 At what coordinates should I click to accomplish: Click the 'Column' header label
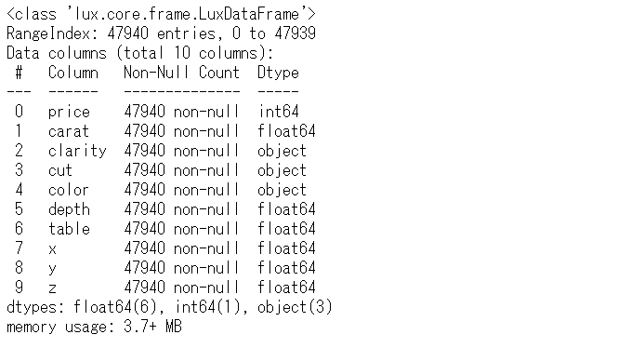coord(73,73)
